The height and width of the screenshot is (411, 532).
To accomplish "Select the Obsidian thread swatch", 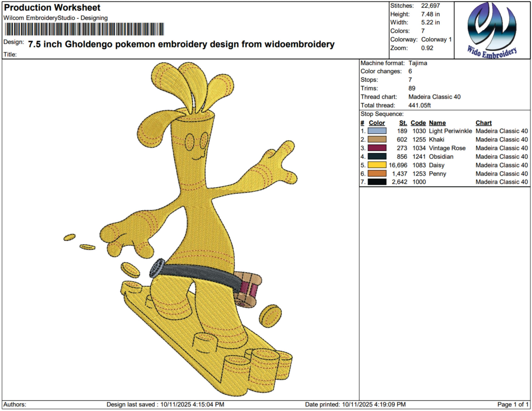I will 377,156.
